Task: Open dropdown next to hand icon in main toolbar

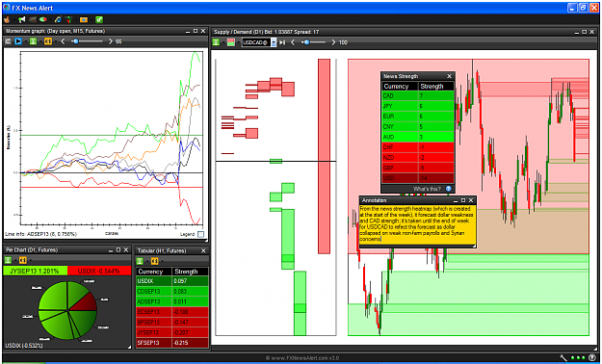Action: pos(14,19)
